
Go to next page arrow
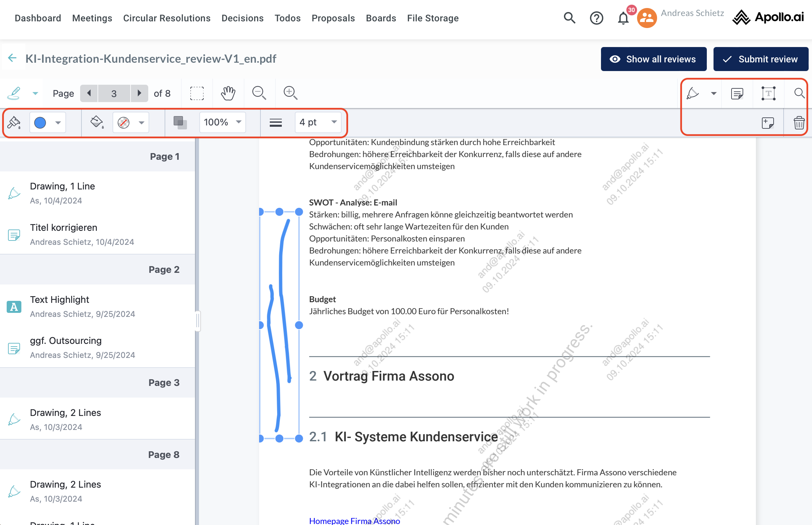[x=139, y=93]
